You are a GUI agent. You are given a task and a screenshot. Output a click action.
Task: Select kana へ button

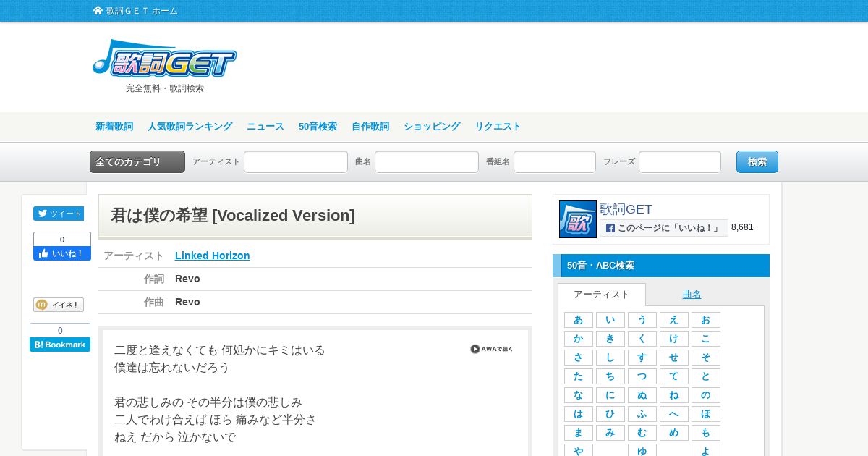point(674,414)
